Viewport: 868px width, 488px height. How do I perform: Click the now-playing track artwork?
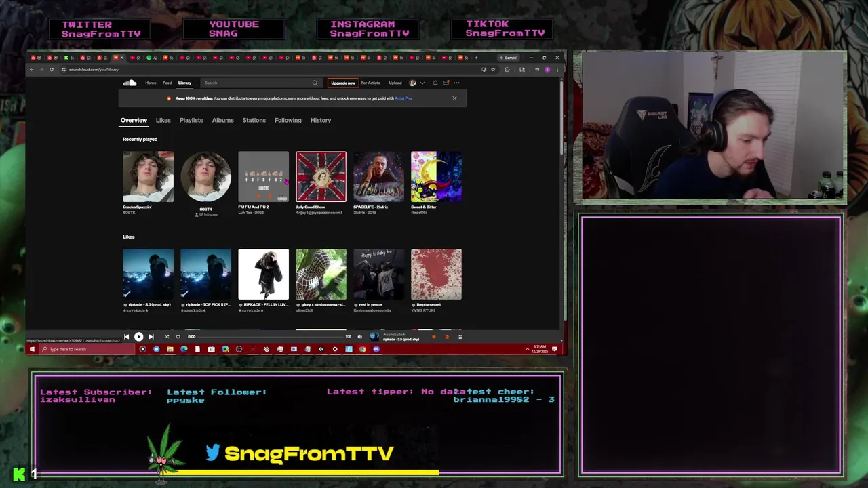click(374, 336)
